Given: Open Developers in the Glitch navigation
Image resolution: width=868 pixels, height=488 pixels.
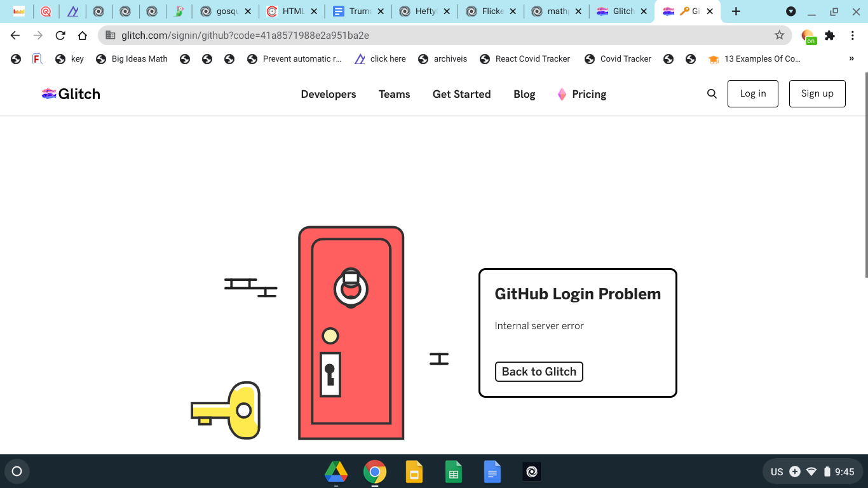Looking at the screenshot, I should tap(329, 94).
